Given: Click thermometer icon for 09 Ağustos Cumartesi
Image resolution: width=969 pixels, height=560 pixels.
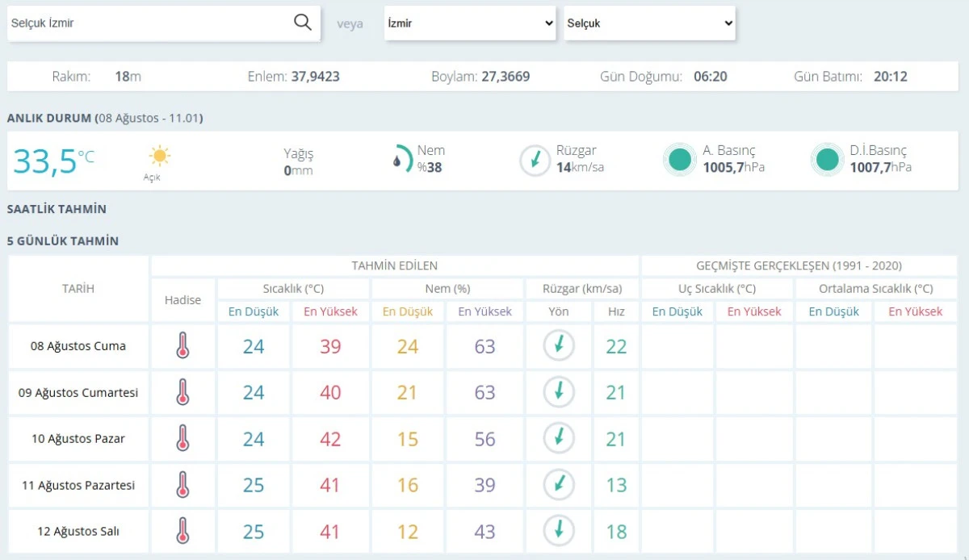Looking at the screenshot, I should tap(182, 392).
